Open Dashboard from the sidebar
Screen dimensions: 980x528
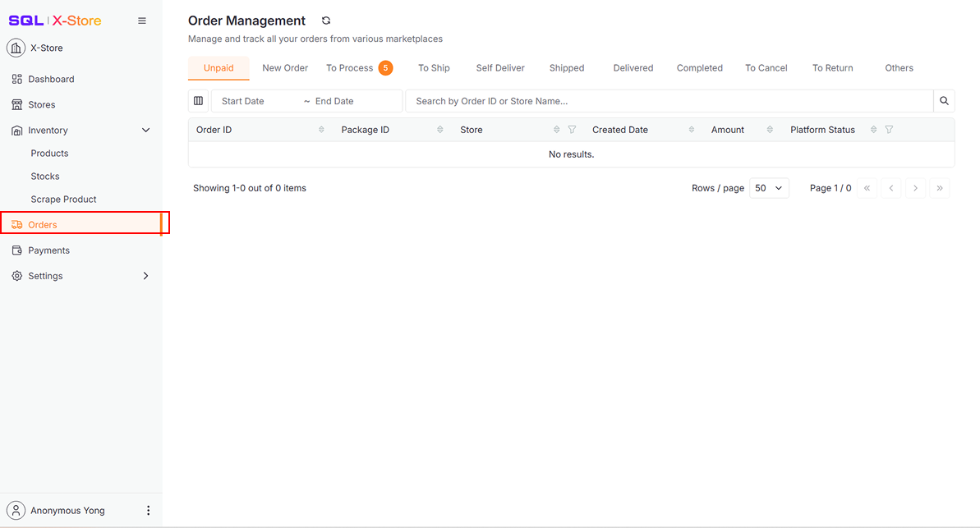click(x=51, y=79)
